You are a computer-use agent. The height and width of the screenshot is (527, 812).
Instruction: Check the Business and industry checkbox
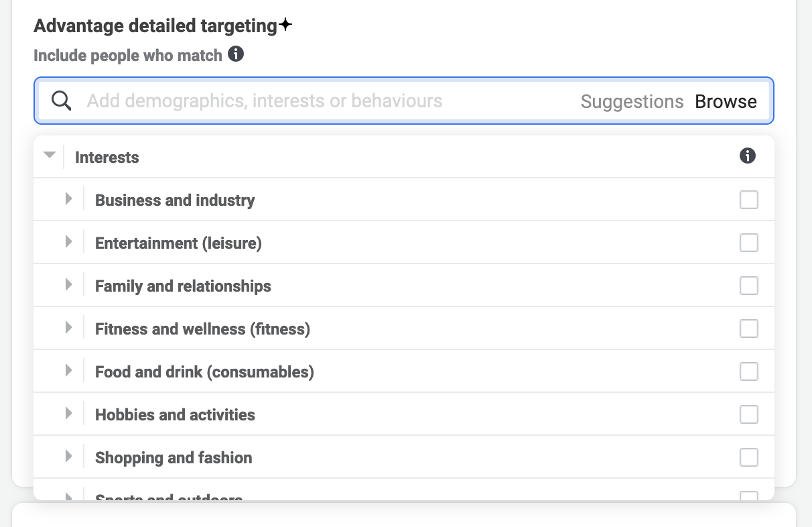click(748, 199)
